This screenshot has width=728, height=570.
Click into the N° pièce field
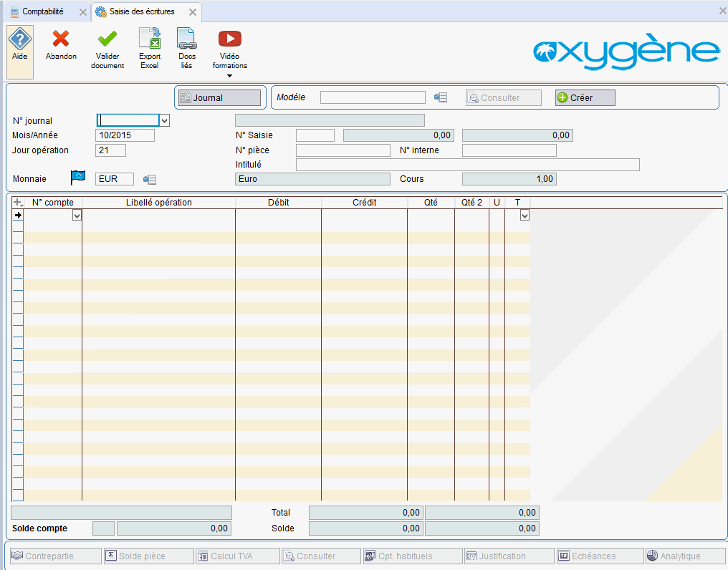343,150
